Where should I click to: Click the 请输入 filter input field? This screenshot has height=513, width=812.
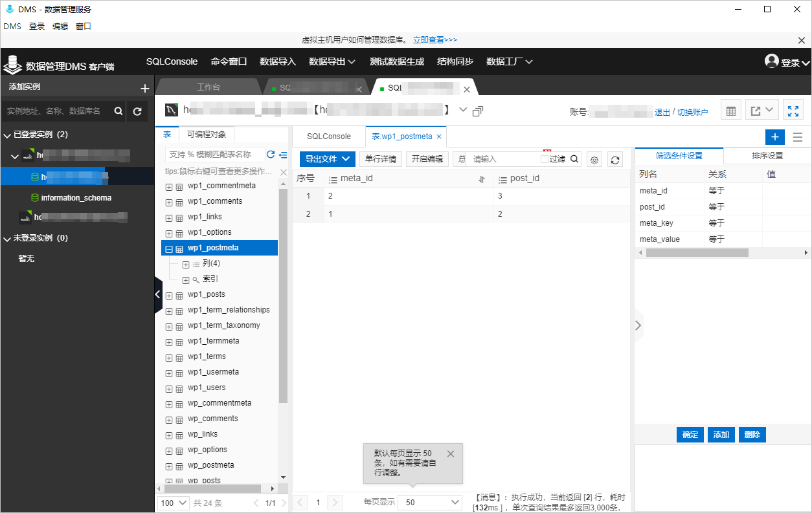pyautogui.click(x=503, y=159)
